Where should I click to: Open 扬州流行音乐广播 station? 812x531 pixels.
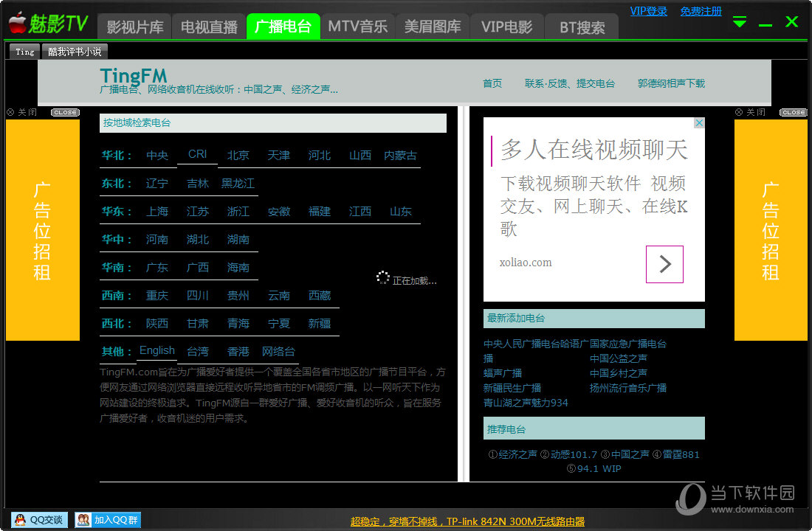(x=627, y=388)
